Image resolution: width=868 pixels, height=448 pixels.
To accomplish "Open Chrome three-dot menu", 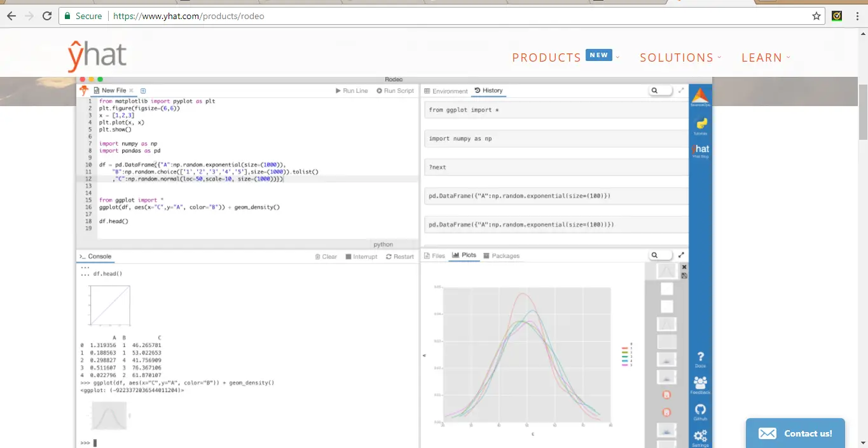I will click(x=857, y=16).
